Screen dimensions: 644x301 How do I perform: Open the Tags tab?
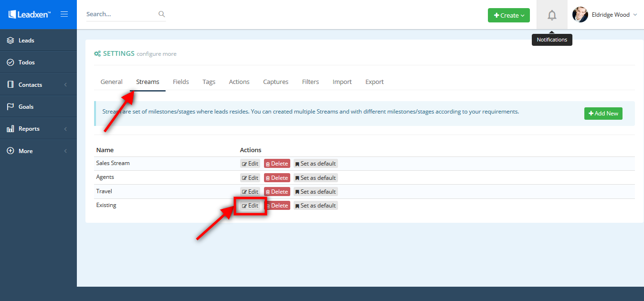click(x=209, y=82)
